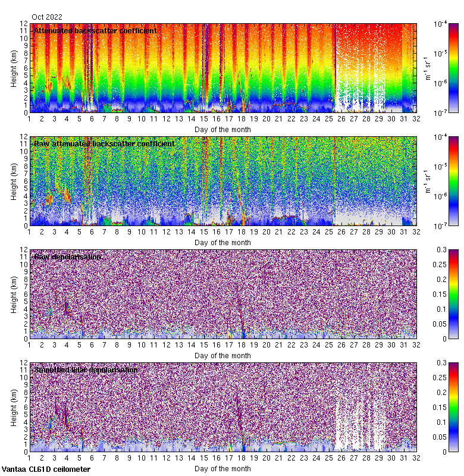Click Day of the month label under top panel
This screenshot has width=464, height=476.
pos(222,129)
